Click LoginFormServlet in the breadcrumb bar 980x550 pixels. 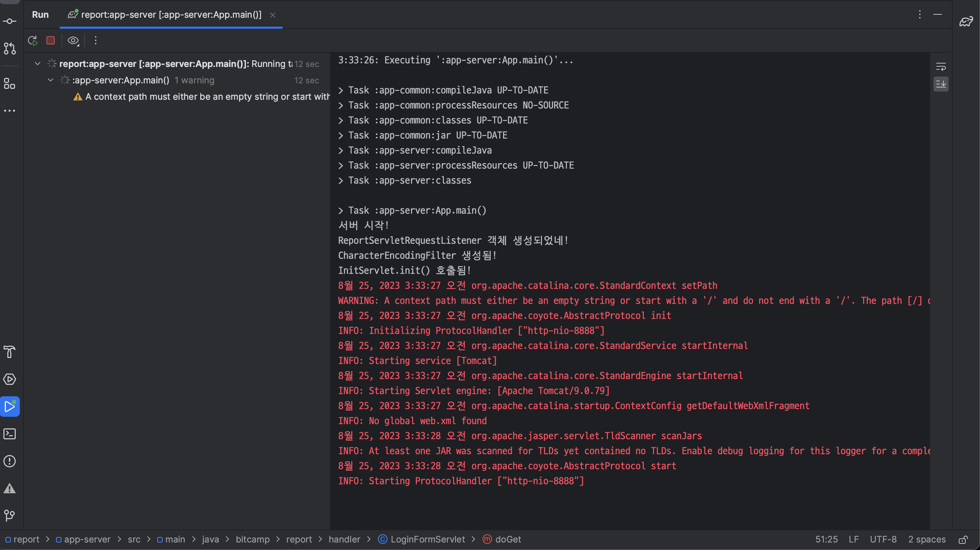427,539
